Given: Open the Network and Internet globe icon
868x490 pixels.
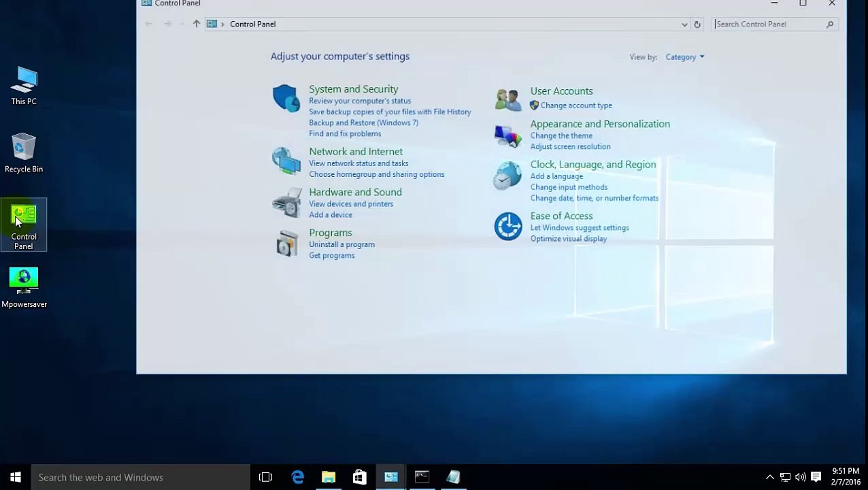Looking at the screenshot, I should (286, 161).
